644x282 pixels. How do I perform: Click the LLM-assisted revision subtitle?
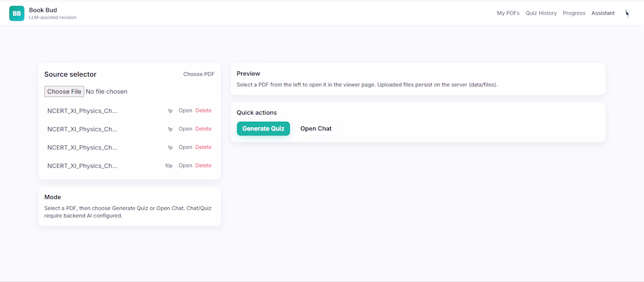53,18
